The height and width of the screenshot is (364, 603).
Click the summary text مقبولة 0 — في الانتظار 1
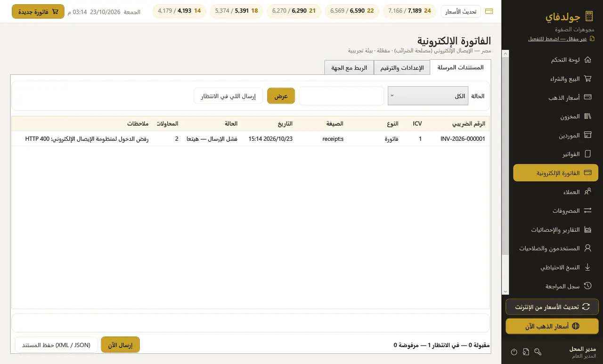(x=442, y=345)
